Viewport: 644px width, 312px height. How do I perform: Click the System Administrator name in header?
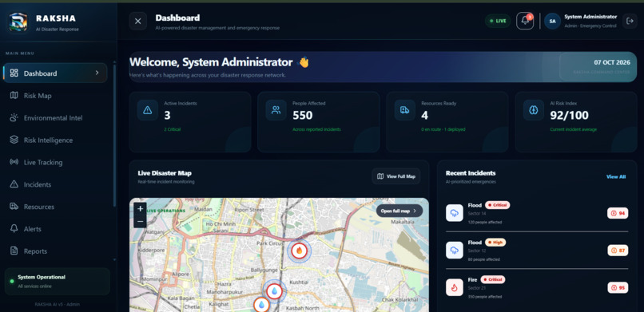[x=590, y=17]
